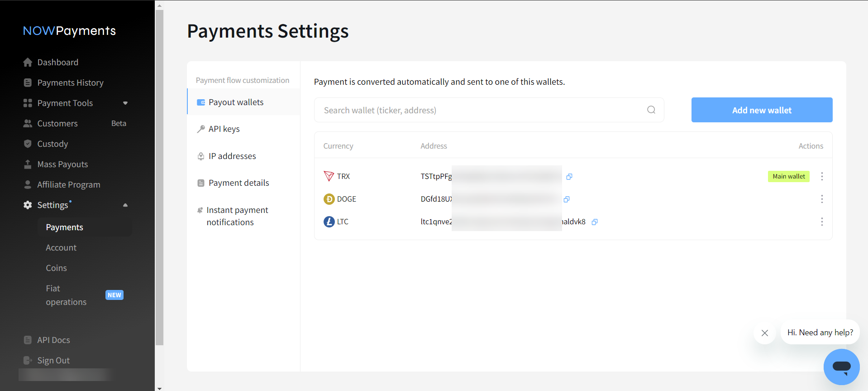The image size is (868, 391).
Task: Click the Litecoin currency icon
Action: (x=329, y=222)
